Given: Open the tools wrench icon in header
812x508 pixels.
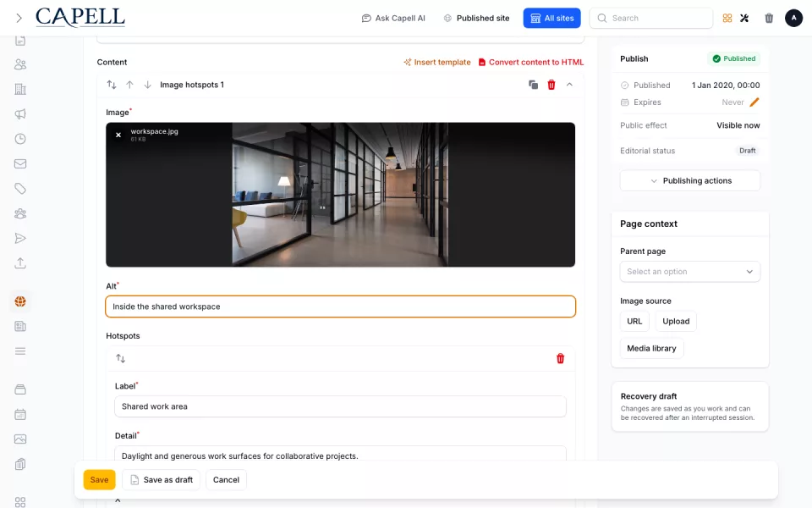Looking at the screenshot, I should (x=744, y=18).
